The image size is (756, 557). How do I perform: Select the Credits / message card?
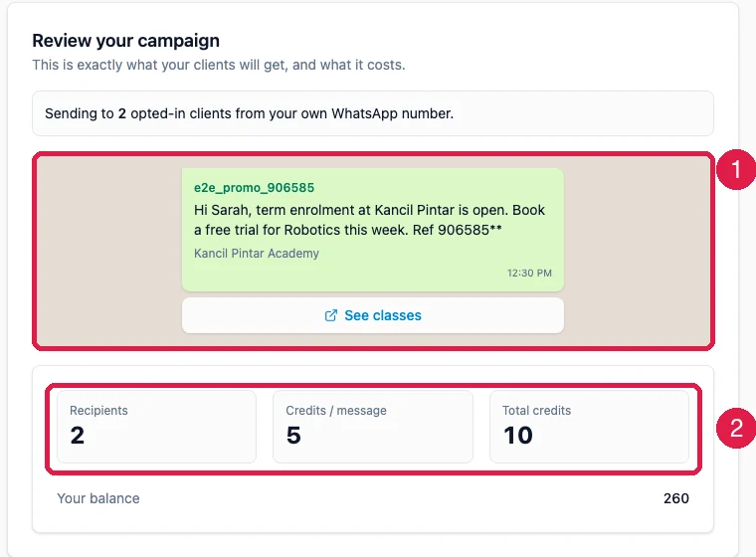point(373,427)
